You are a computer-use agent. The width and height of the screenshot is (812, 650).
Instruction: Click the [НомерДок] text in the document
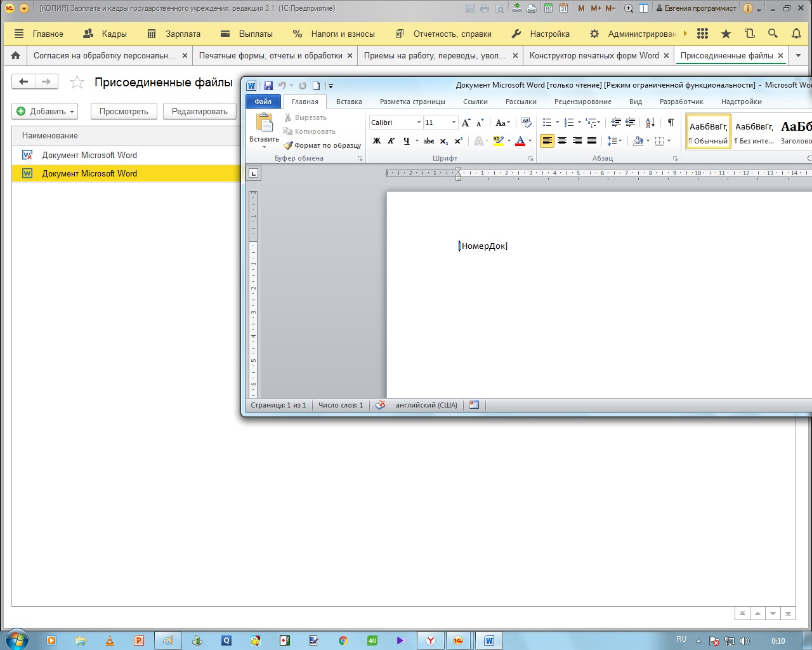(x=483, y=246)
